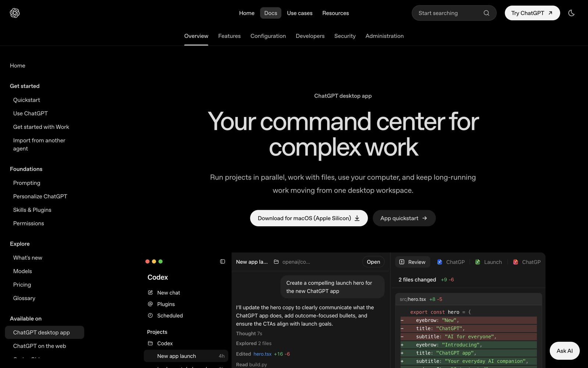Viewport: 588px width, 368px height.
Task: Focus the Start searching field
Action: [454, 13]
